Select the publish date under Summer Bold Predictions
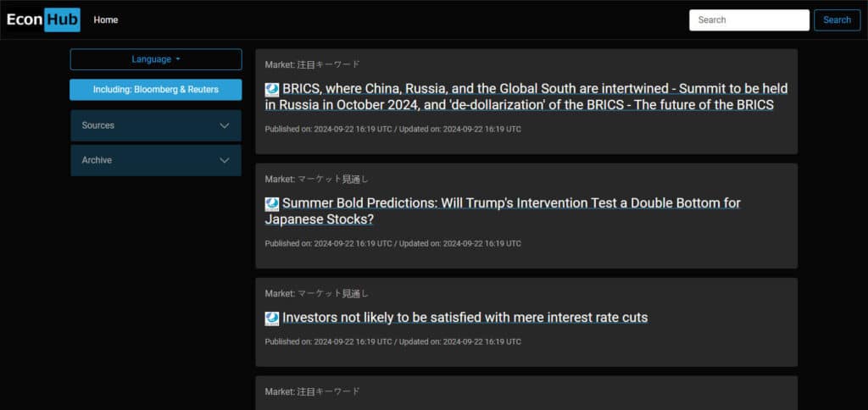Viewport: 868px width, 410px height. point(392,244)
